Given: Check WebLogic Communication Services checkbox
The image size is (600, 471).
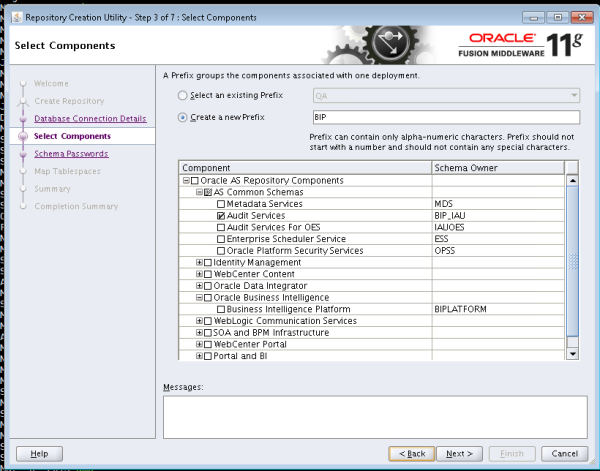Looking at the screenshot, I should click(208, 321).
